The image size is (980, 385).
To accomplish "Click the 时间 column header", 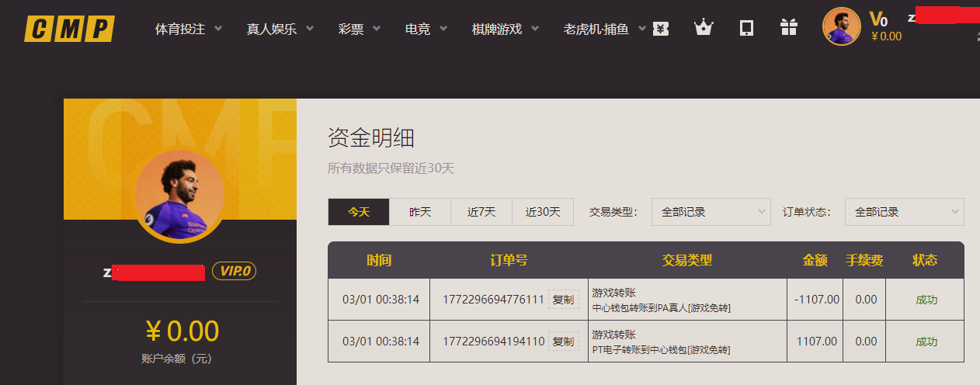I will 379,261.
